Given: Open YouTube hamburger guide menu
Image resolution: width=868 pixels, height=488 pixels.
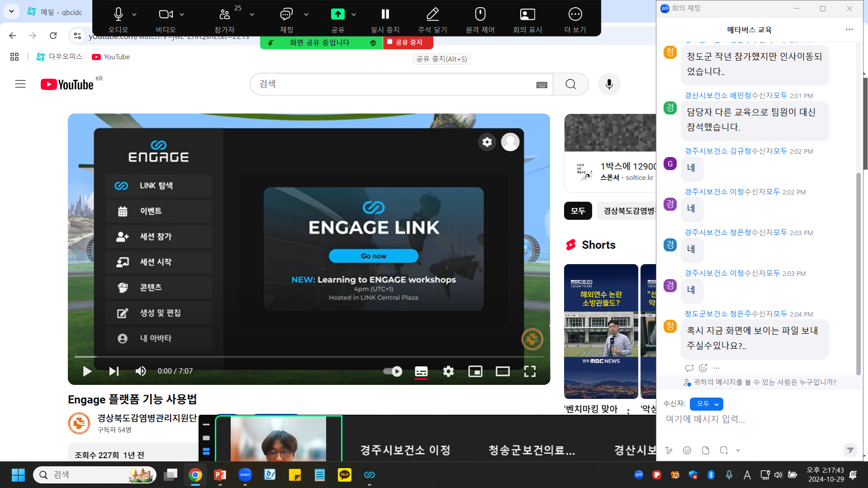Looking at the screenshot, I should (x=20, y=84).
